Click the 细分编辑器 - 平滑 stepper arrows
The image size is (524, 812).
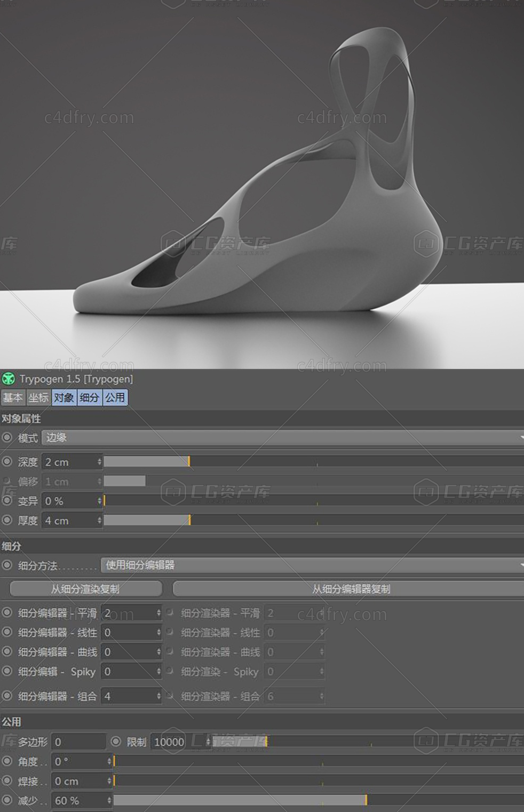point(158,613)
